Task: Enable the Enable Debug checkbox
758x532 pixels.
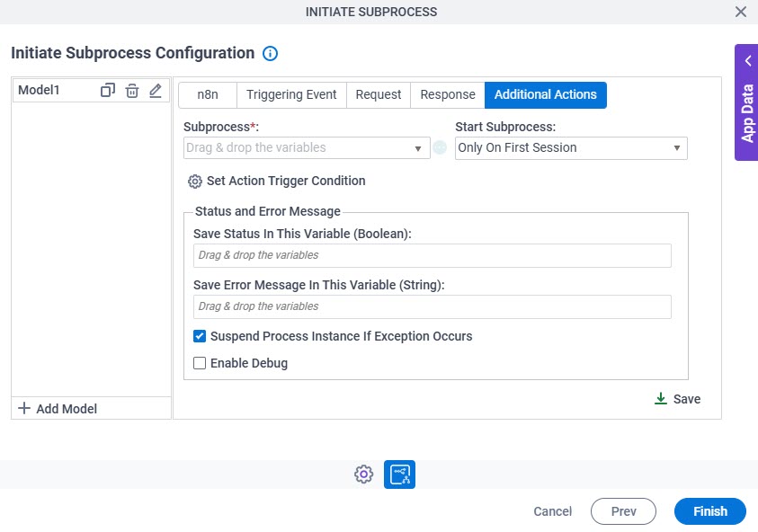Action: coord(200,363)
